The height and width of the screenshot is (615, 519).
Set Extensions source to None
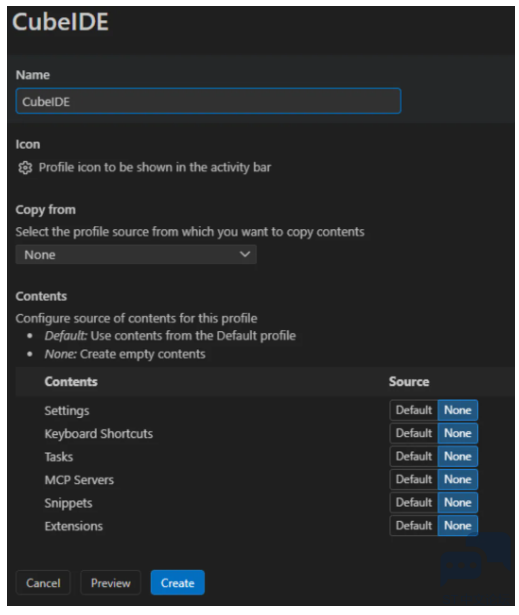coord(457,526)
